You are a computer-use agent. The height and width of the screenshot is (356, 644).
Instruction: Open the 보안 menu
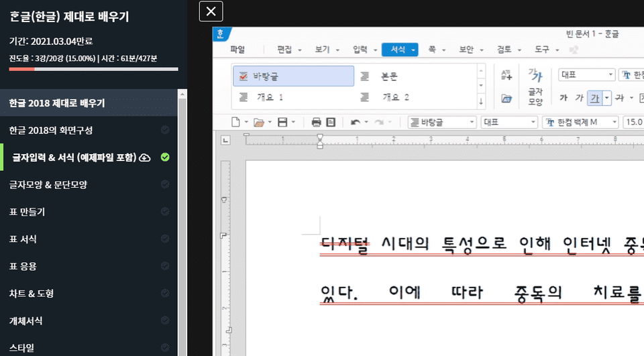point(466,50)
